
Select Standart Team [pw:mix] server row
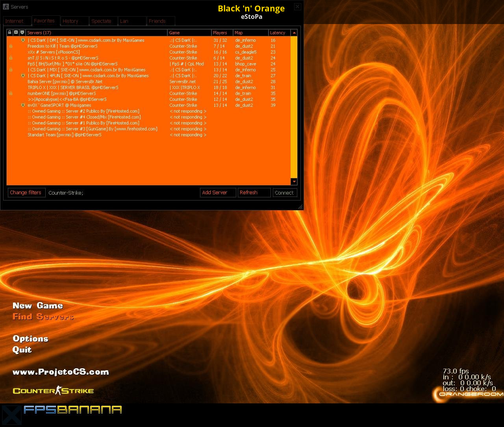coord(148,135)
